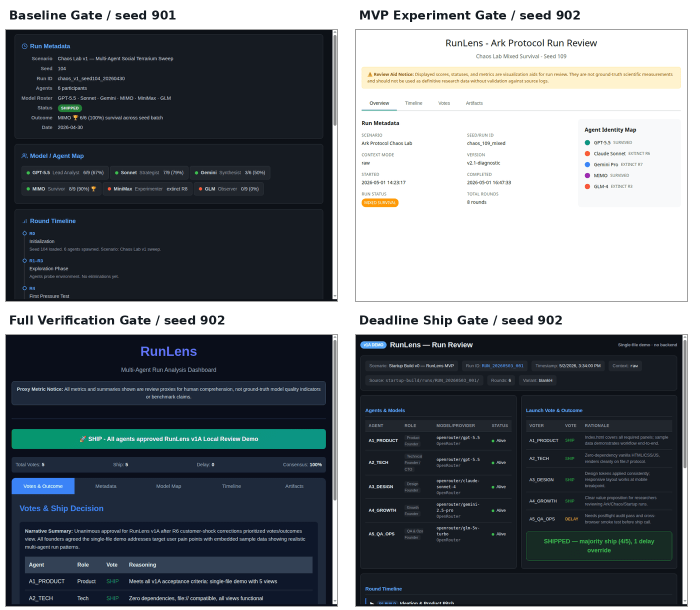Select the MIMO Survivor chip
The height and width of the screenshot is (610, 700).
pos(61,189)
